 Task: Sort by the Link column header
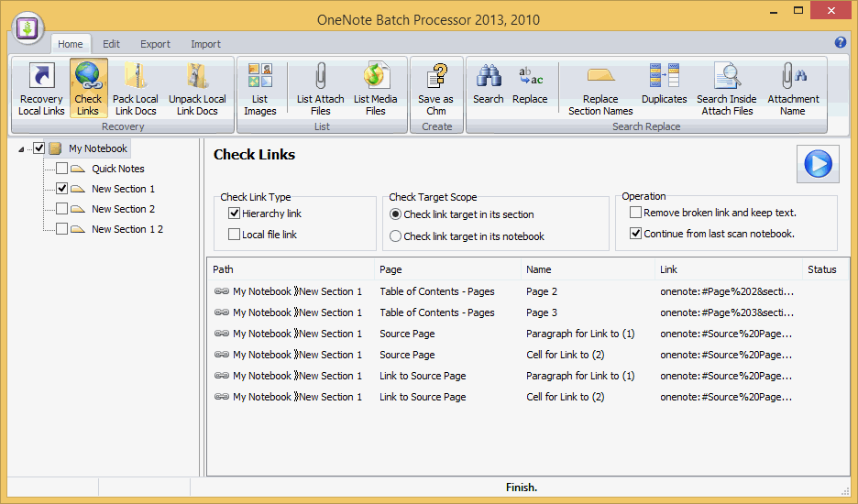coord(729,269)
